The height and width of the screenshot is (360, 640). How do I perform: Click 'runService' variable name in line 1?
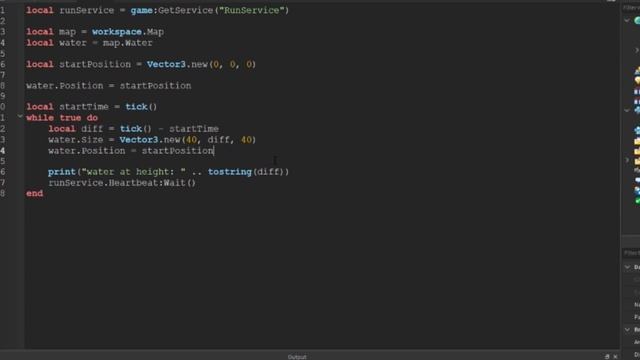point(87,10)
